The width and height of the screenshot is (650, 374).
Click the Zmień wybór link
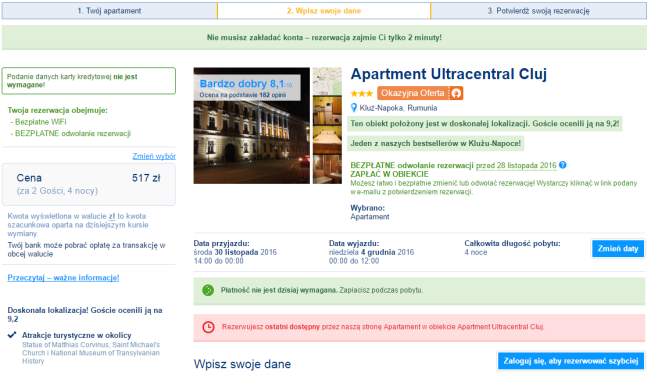coord(154,156)
